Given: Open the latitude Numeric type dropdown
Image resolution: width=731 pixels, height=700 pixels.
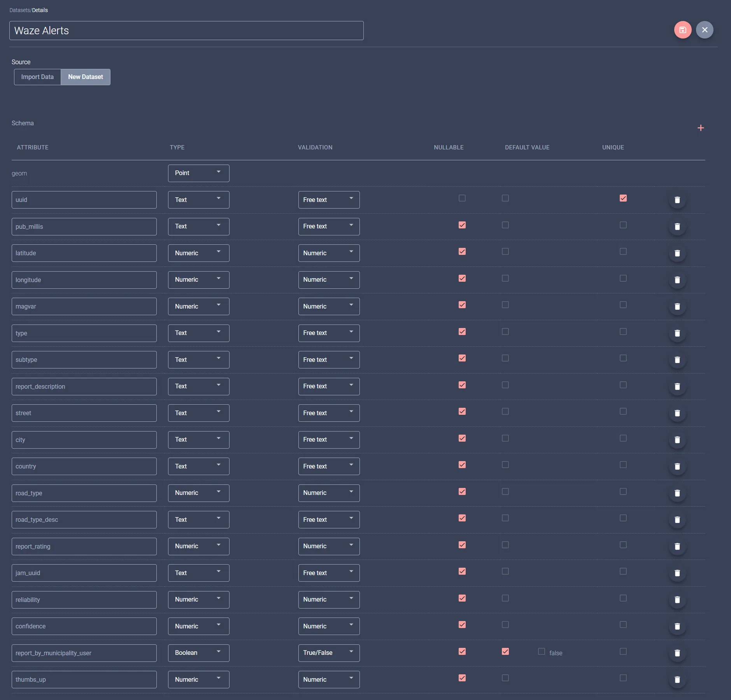Looking at the screenshot, I should [x=198, y=253].
